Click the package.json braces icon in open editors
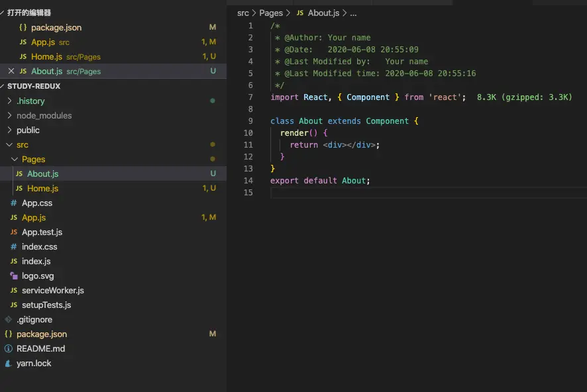The image size is (587, 392). coord(23,27)
